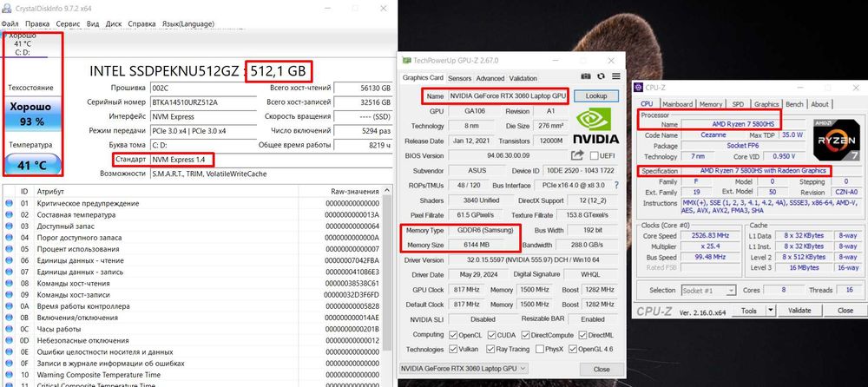
Task: Switch to the SPD tab in CPU-Z
Action: 738,104
